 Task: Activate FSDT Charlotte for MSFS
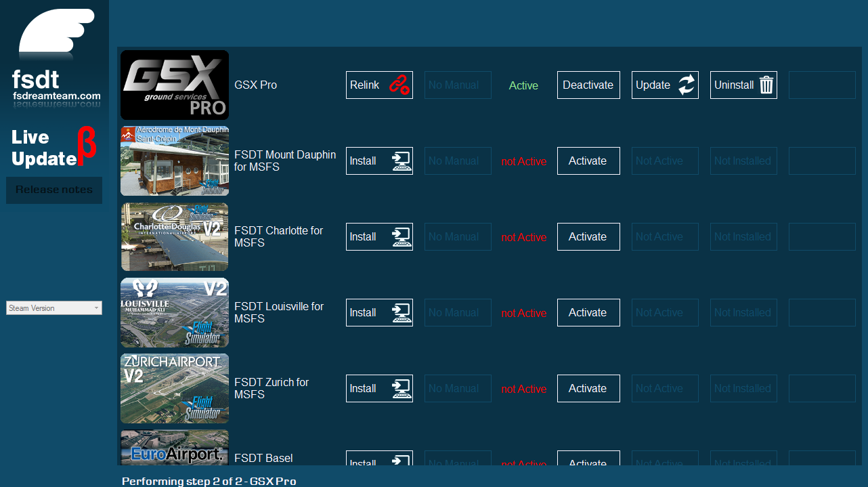click(x=588, y=237)
